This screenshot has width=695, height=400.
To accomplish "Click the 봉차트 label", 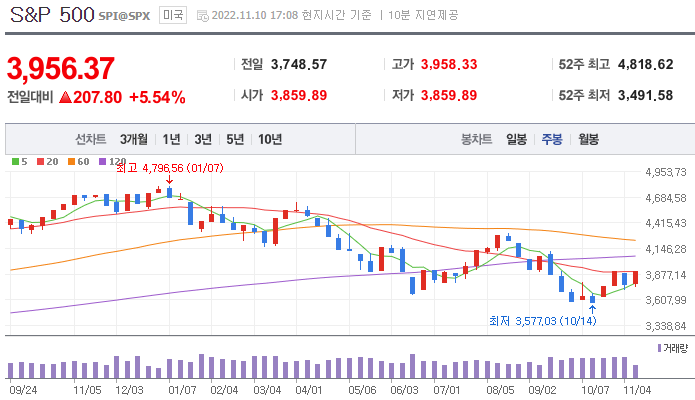I will click(x=476, y=139).
